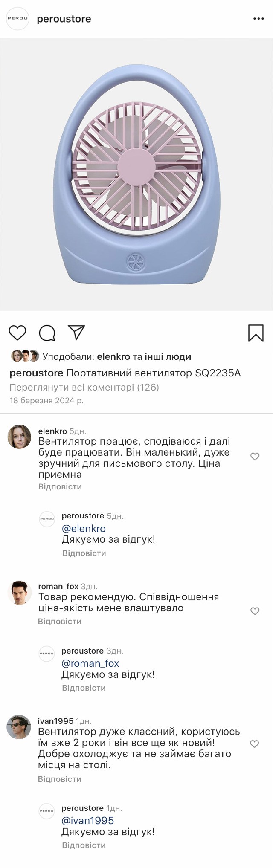Save the post with the bookmark icon
The width and height of the screenshot is (273, 868).
256,333
